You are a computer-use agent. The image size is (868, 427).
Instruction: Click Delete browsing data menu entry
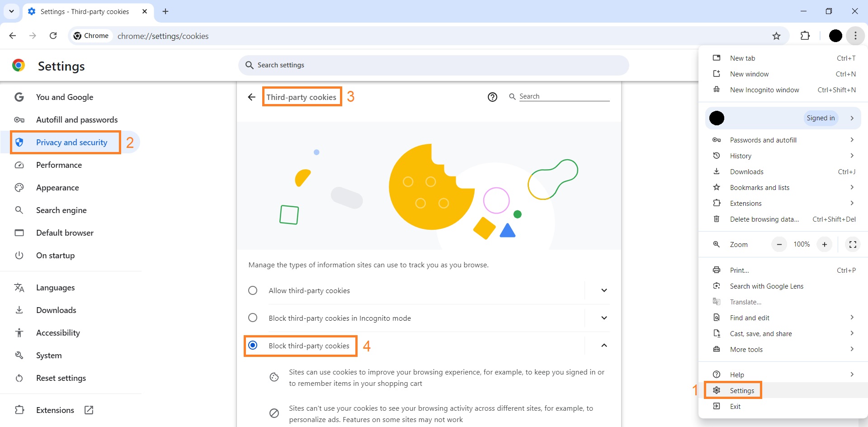click(764, 219)
